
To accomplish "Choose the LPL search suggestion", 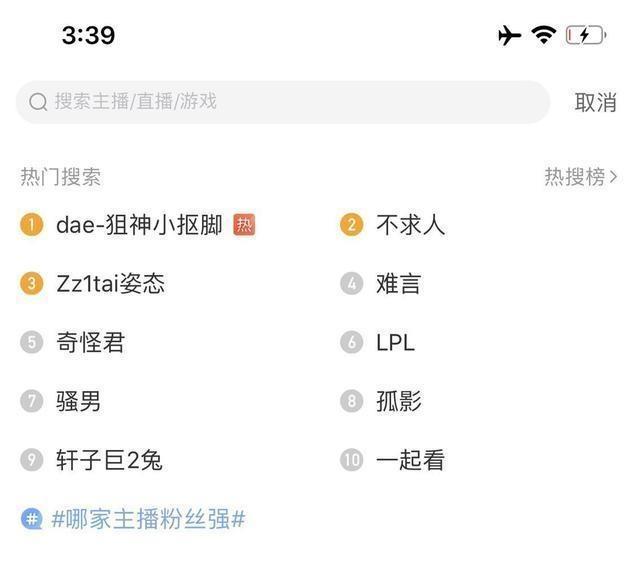I will [x=396, y=343].
